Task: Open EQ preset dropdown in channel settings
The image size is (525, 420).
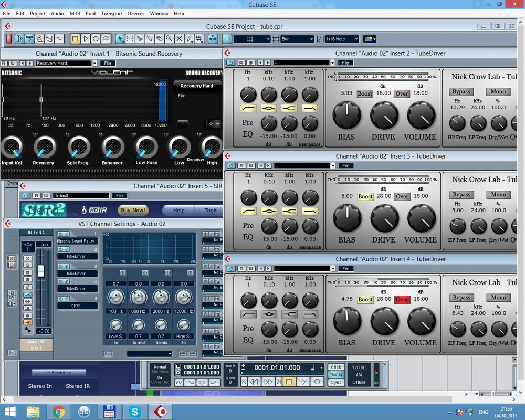Action: 149,354
